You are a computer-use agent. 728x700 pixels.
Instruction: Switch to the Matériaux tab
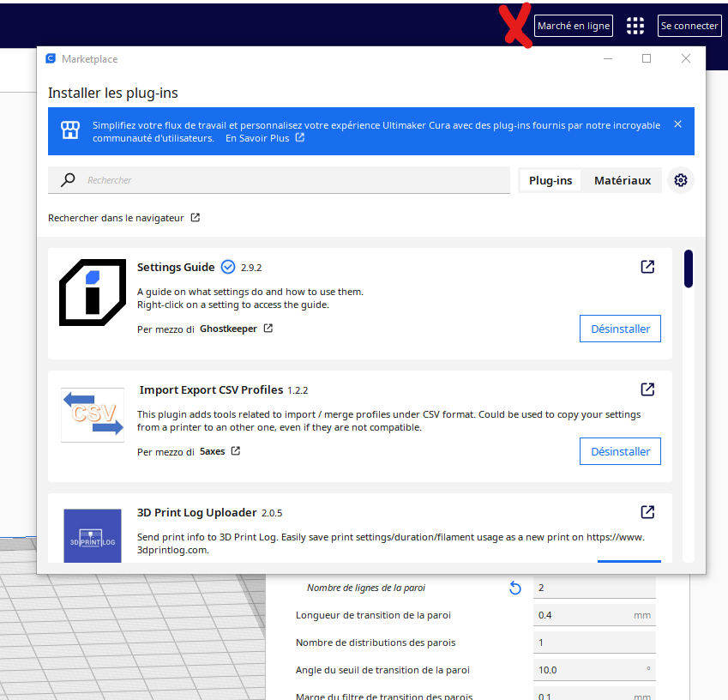623,180
